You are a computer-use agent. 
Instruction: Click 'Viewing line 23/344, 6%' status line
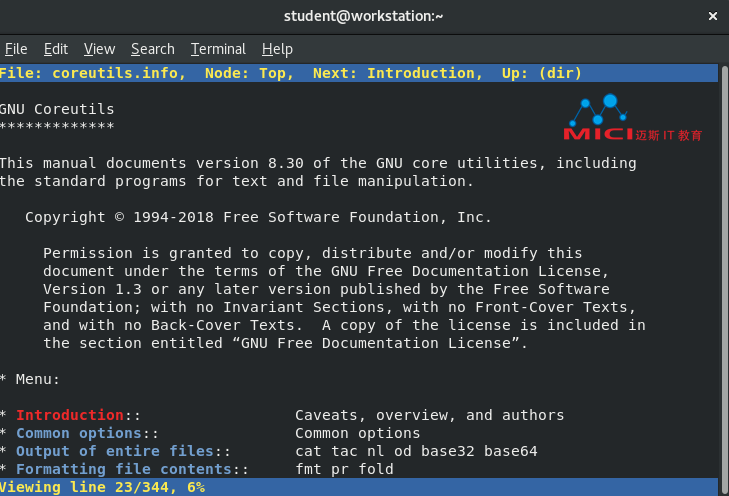point(102,487)
